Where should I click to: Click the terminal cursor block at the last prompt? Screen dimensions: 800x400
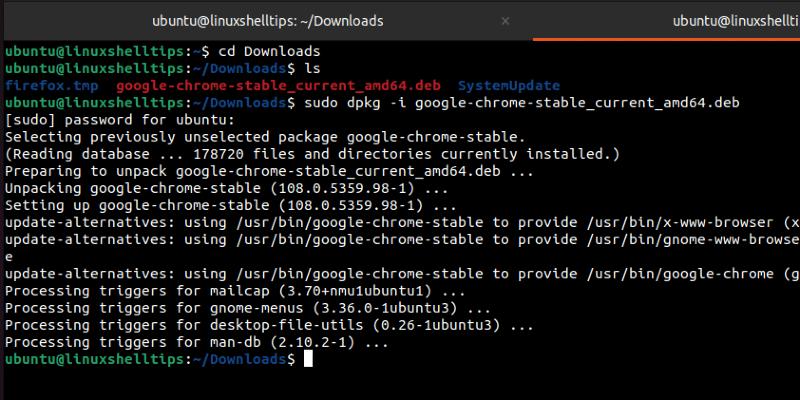point(307,360)
